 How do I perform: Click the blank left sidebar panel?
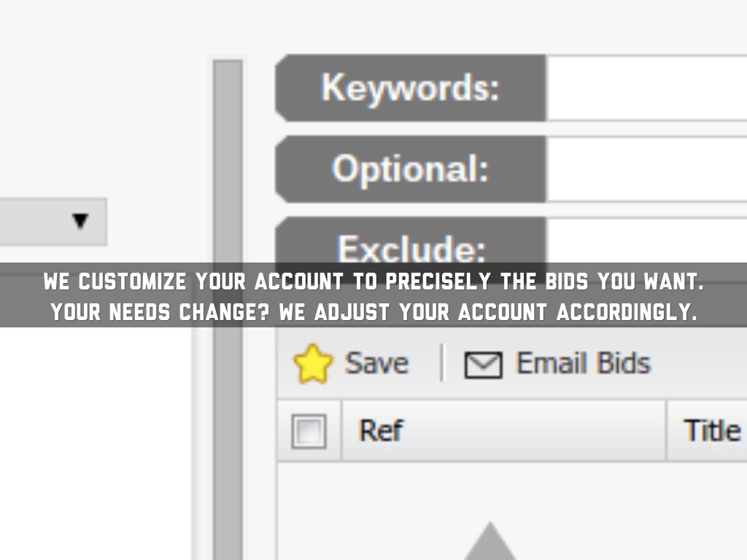(95, 437)
